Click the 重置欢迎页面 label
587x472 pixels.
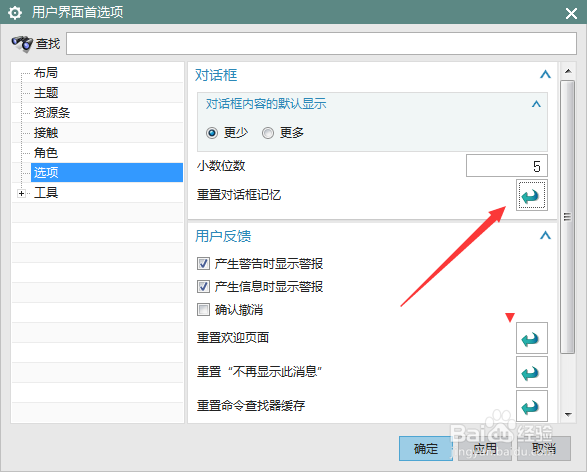[233, 338]
